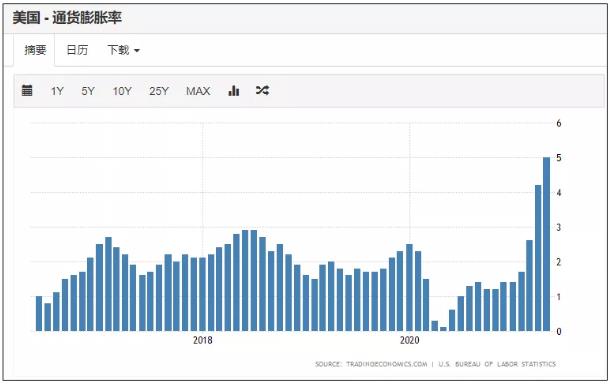610x384 pixels.
Task: Select the 25Y time range
Action: coord(159,91)
